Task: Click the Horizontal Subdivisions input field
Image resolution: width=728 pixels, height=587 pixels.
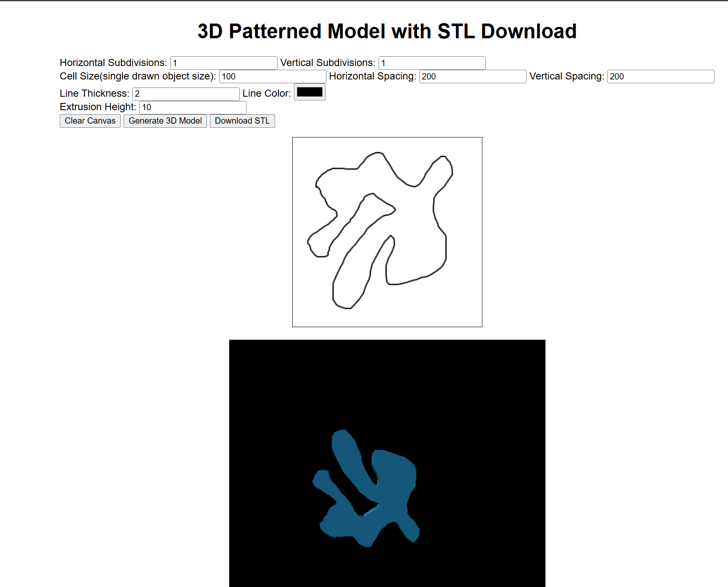Action: coord(224,63)
